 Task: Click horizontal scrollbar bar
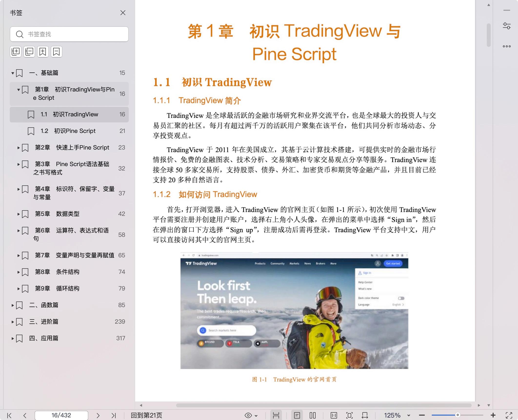324,405
